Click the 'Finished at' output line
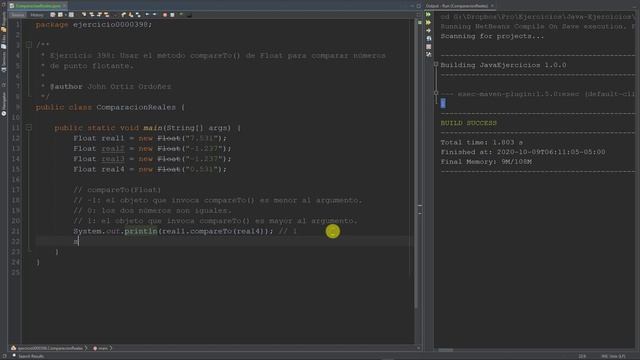This screenshot has height=360, width=640. point(523,152)
